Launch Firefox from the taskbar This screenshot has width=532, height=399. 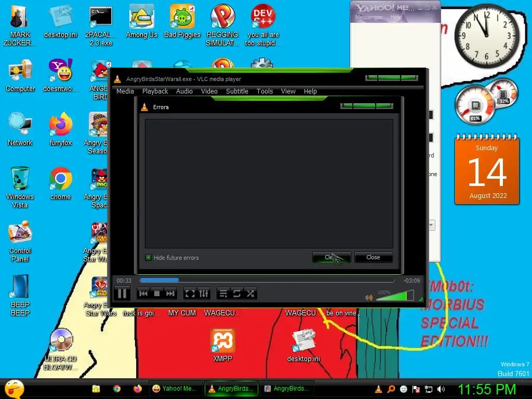click(x=137, y=389)
